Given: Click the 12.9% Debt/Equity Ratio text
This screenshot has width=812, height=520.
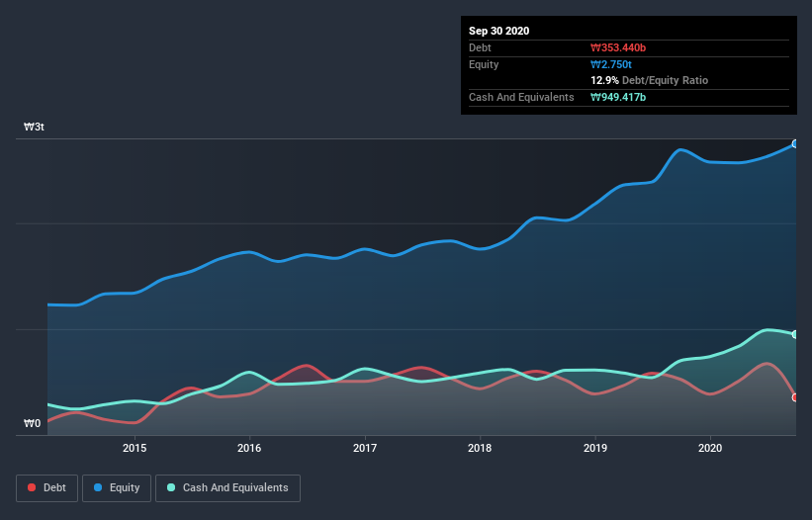Looking at the screenshot, I should pos(649,80).
